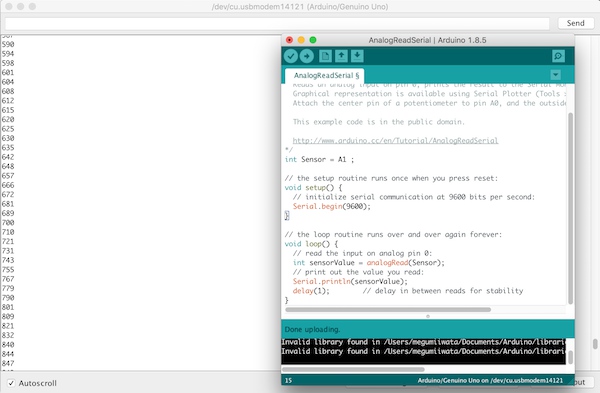
Task: Create a new sketch with the New icon
Action: (325, 56)
